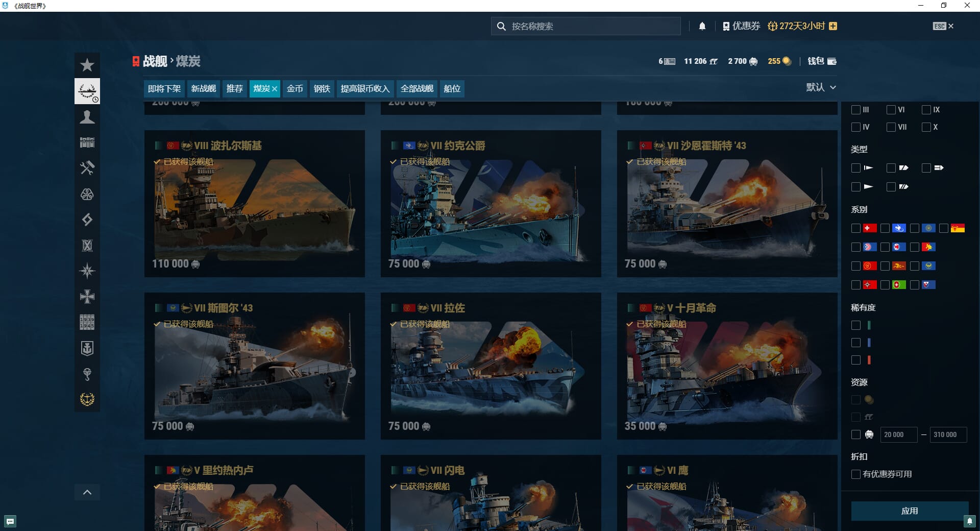The image size is (980, 531).
Task: Expand the '默认' sort order dropdown
Action: 821,87
